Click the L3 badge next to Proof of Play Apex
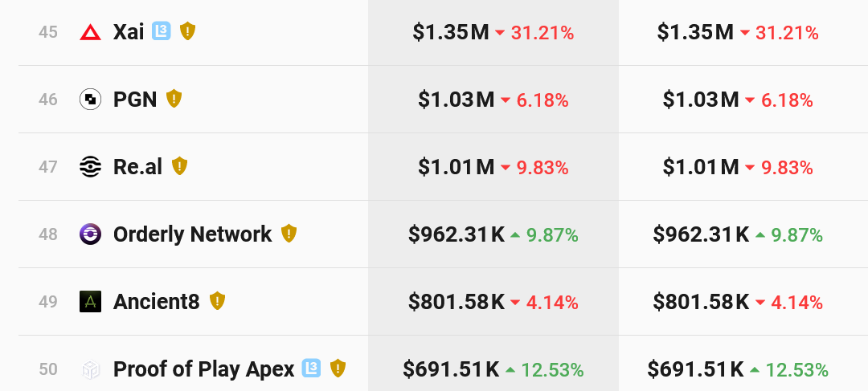This screenshot has width=868, height=391. 311,369
